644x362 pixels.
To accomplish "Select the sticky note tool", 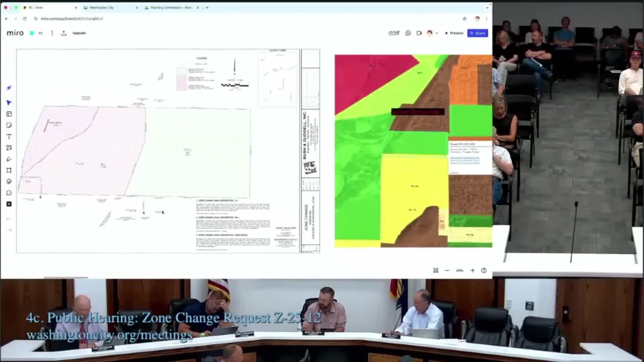I will point(9,125).
